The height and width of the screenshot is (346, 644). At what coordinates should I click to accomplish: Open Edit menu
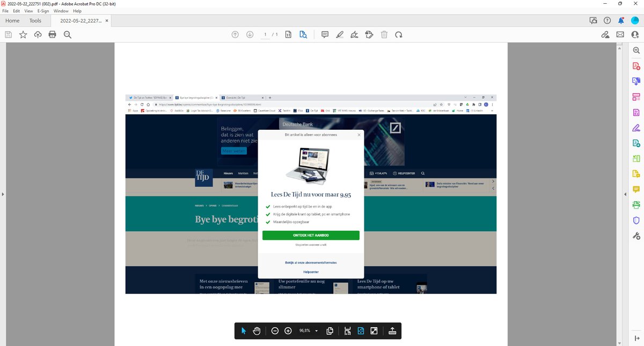17,11
